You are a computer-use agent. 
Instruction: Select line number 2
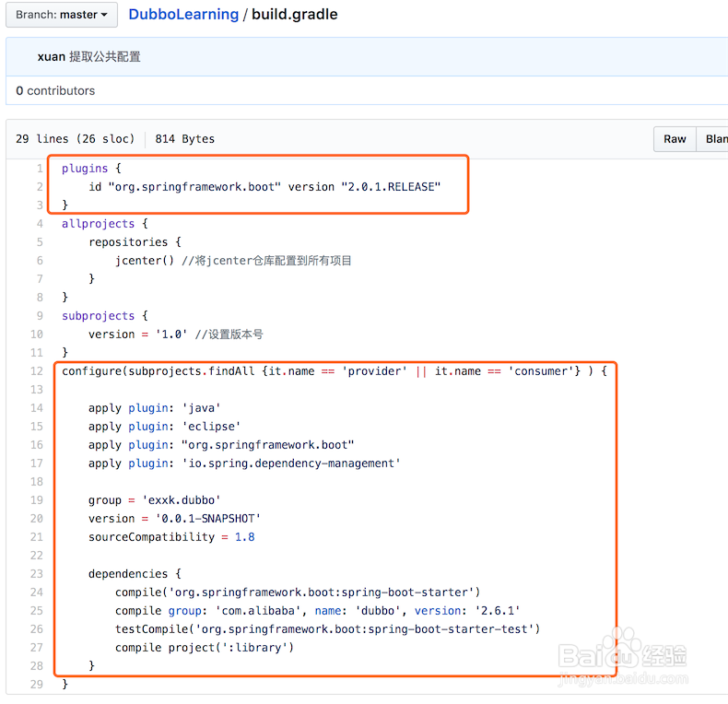point(40,187)
